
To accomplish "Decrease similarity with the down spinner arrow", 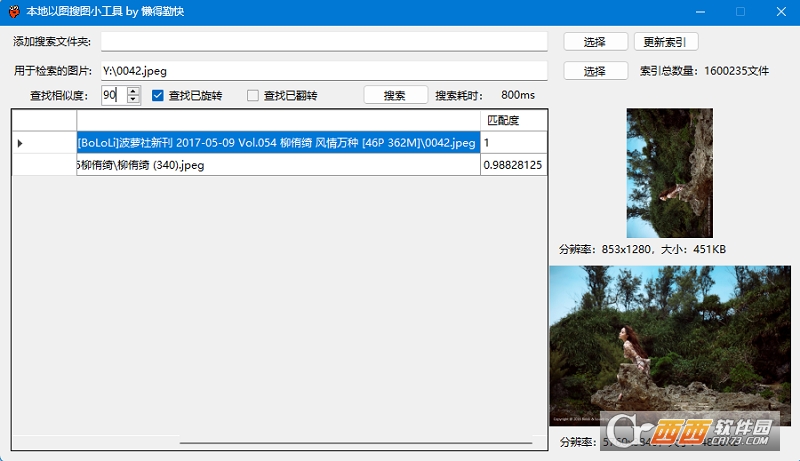I will tap(133, 99).
